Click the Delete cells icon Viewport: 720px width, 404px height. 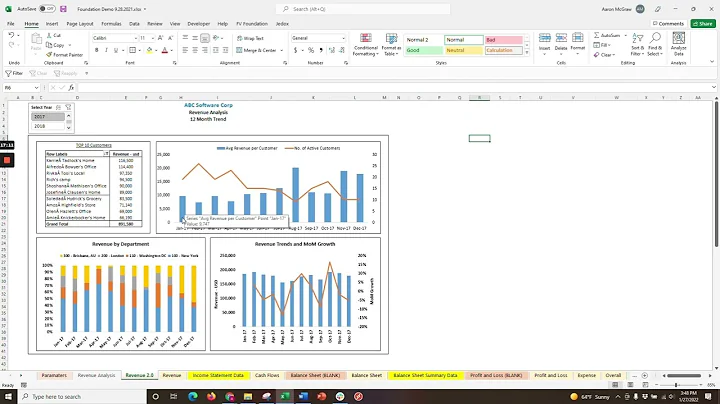[x=561, y=39]
